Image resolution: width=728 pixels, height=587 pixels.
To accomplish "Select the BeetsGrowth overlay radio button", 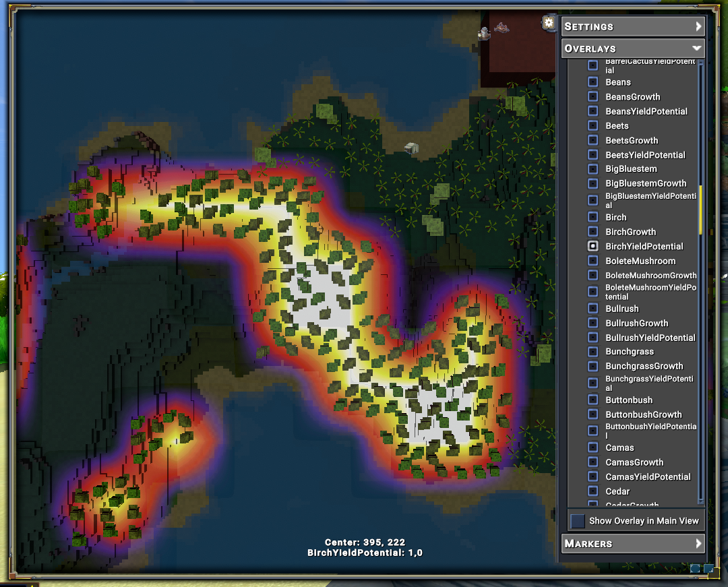I will pyautogui.click(x=593, y=140).
